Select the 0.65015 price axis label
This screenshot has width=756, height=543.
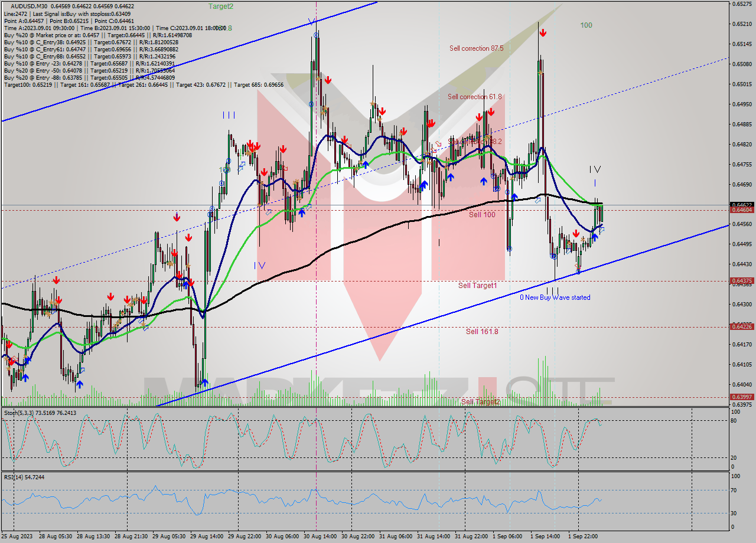click(742, 84)
